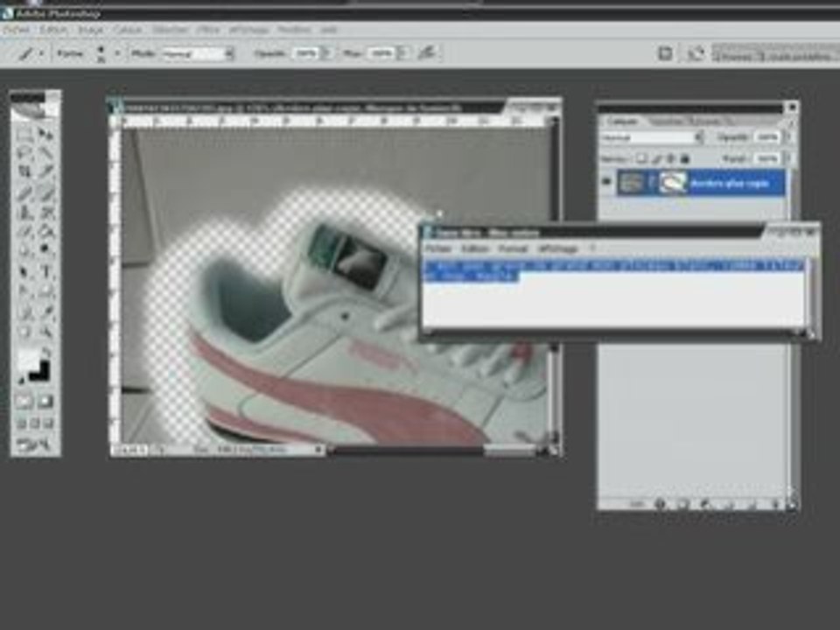The image size is (840, 630).
Task: Select the Rectangular Marquee tool
Action: click(x=24, y=135)
